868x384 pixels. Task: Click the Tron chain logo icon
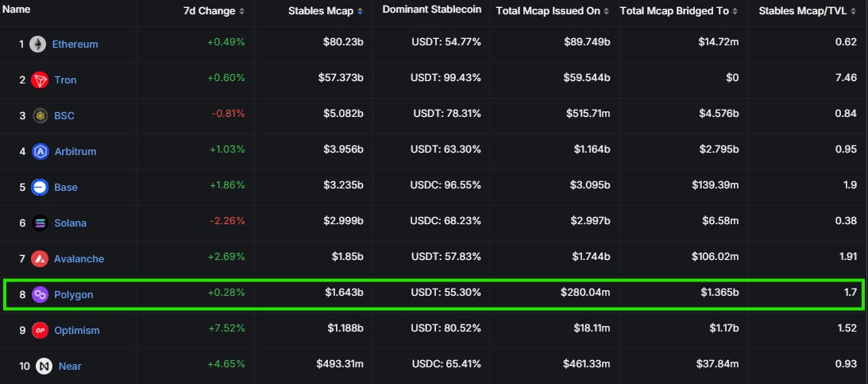[x=40, y=80]
